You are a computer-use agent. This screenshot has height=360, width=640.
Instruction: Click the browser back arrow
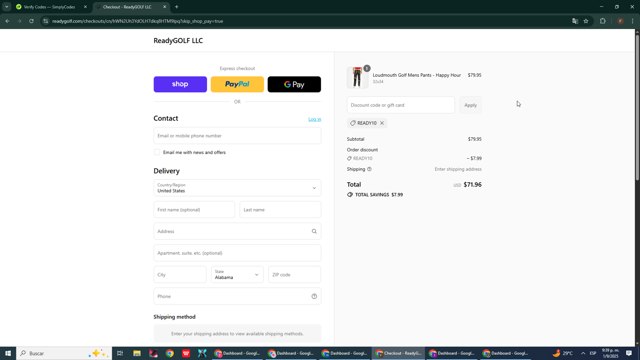click(x=7, y=21)
